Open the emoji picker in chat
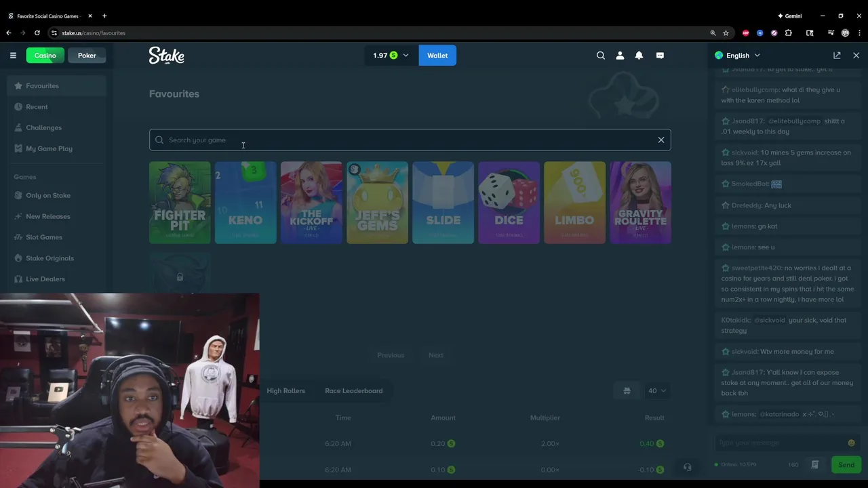This screenshot has width=868, height=488. [851, 443]
